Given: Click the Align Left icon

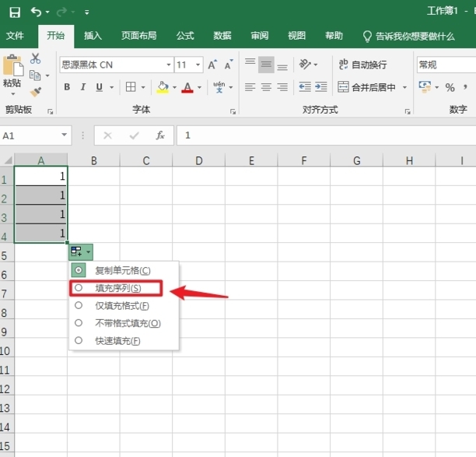Looking at the screenshot, I should (250, 87).
